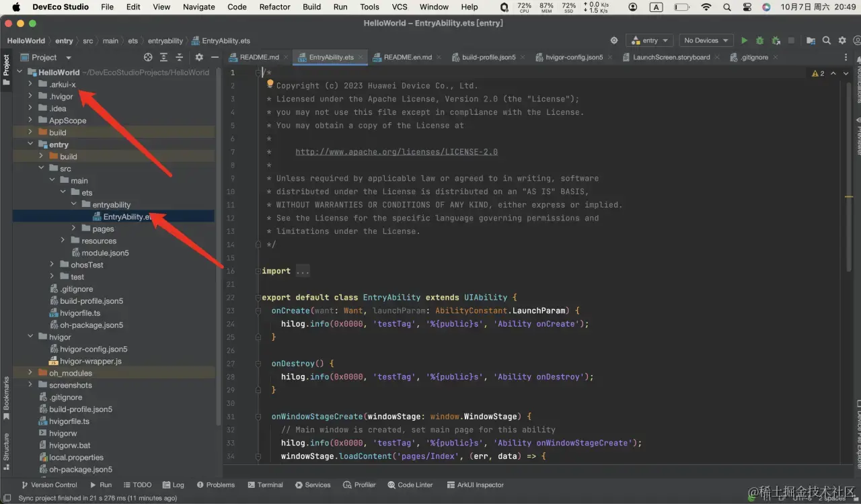Click the src breadcrumb in navigation bar
Screen dimensions: 861x504
click(87, 41)
